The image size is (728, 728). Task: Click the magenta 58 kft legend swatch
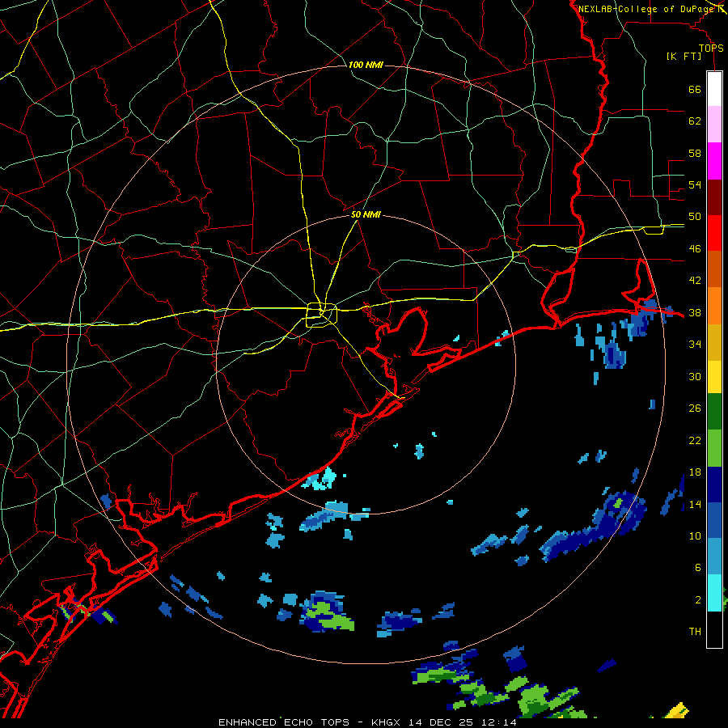point(714,161)
